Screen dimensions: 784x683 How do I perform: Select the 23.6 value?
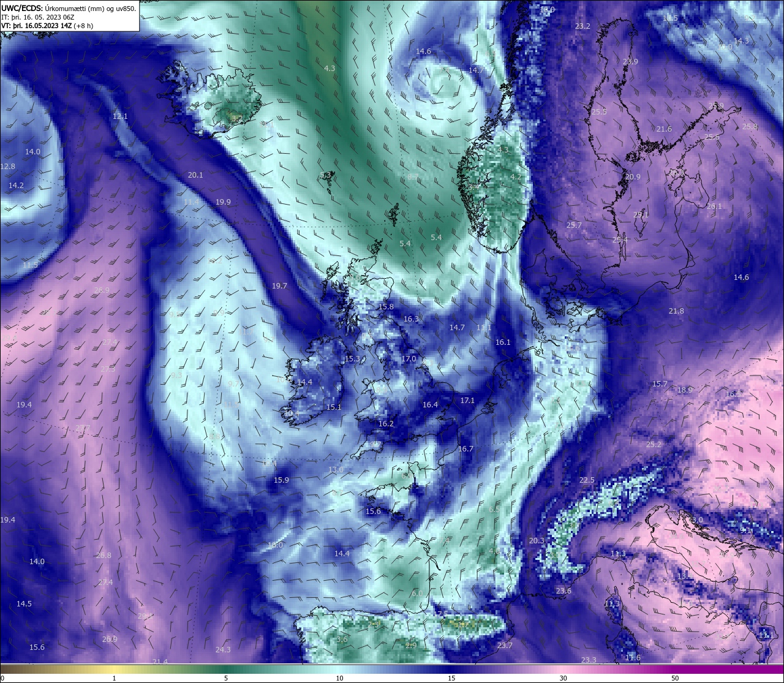coord(563,591)
